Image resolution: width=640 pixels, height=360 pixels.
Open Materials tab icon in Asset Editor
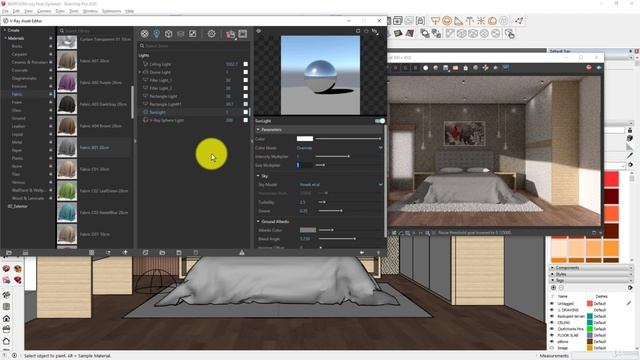tap(144, 34)
